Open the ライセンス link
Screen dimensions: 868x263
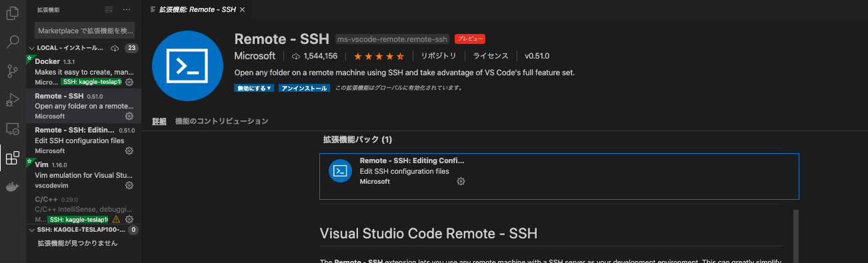491,56
